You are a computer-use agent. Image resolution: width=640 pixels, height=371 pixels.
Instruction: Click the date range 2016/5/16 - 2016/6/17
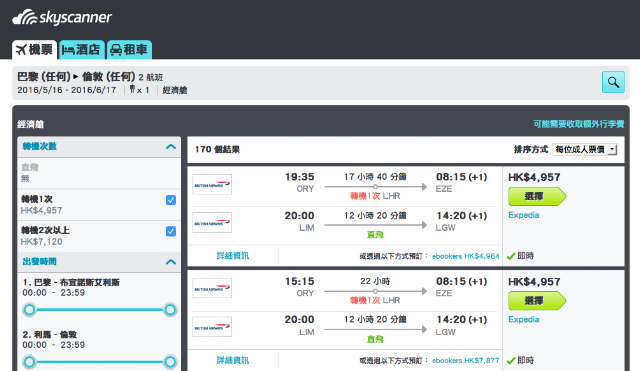67,90
